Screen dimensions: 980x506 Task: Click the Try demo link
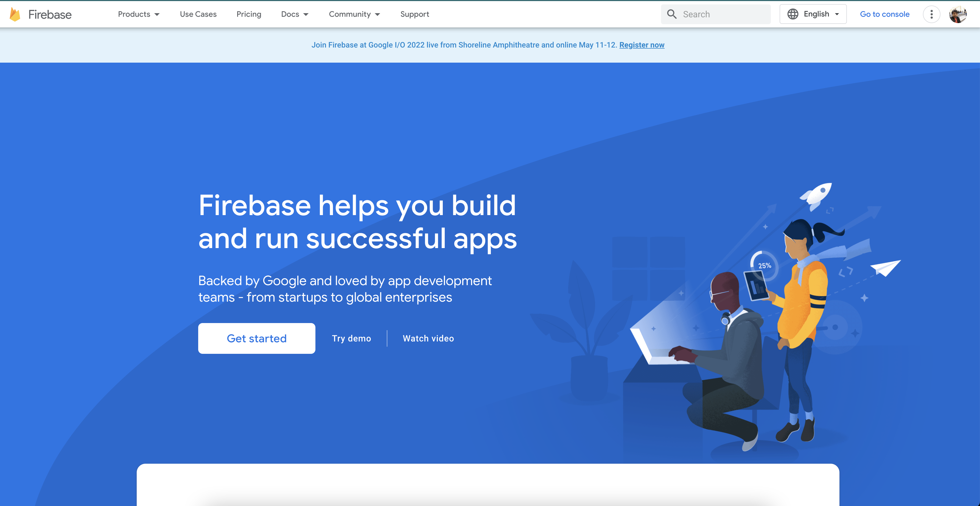pyautogui.click(x=351, y=338)
